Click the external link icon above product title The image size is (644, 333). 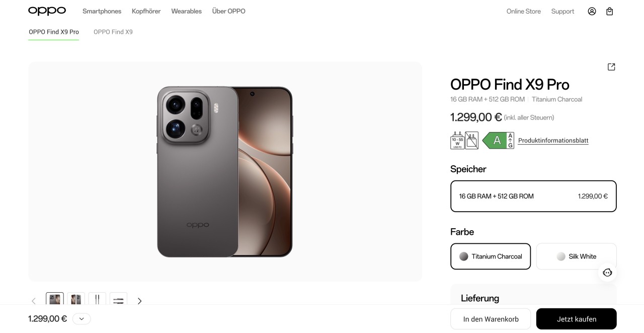pos(611,66)
